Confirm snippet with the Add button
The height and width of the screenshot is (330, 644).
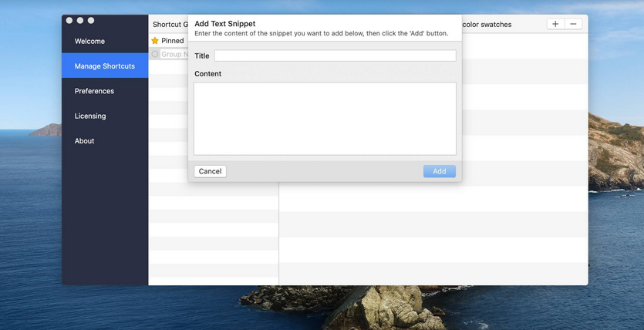(440, 171)
